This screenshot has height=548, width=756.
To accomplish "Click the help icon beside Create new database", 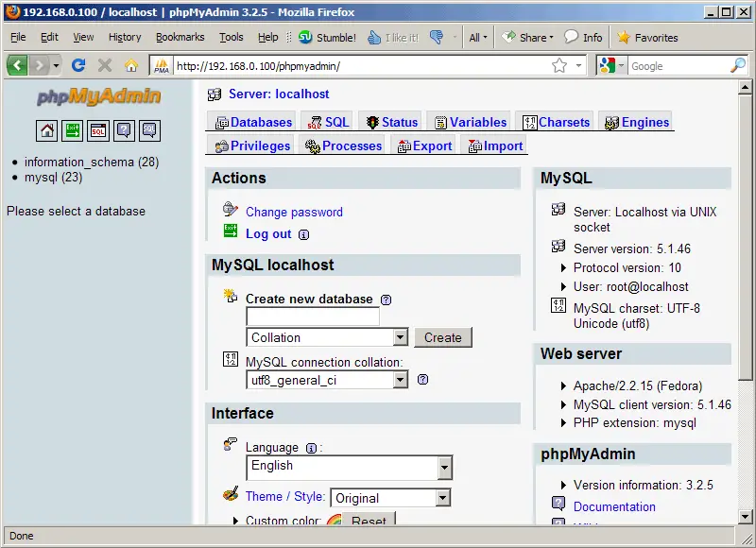I will tap(387, 300).
